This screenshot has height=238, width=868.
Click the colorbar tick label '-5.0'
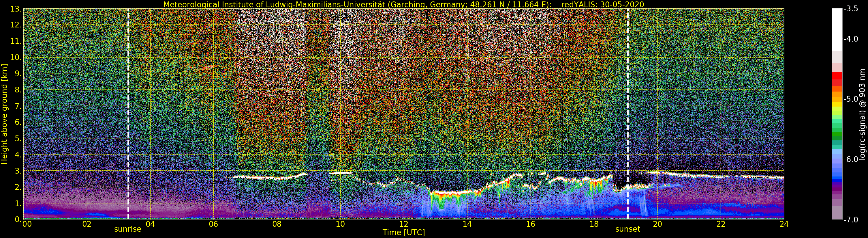(x=851, y=99)
